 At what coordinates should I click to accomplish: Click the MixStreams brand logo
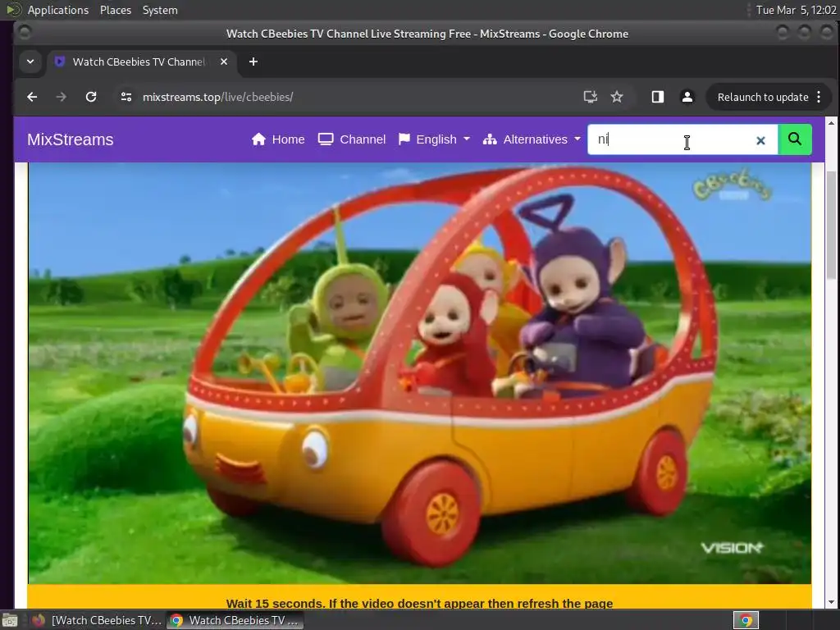coord(71,139)
